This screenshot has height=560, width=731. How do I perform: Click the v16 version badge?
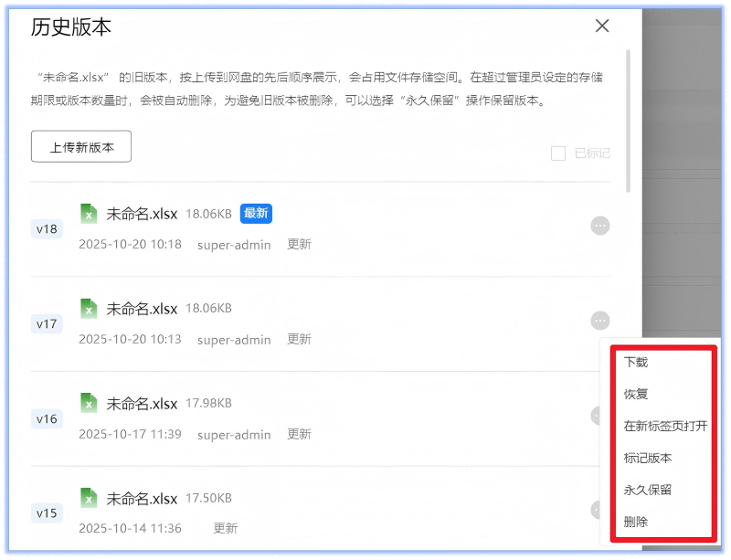[x=47, y=419]
